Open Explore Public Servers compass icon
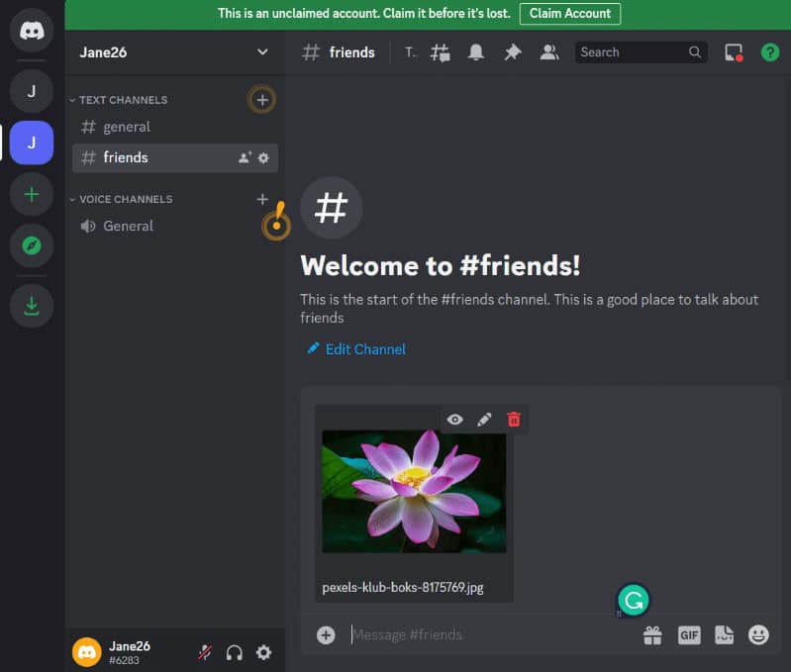Screen dimensions: 791x672 [32, 245]
